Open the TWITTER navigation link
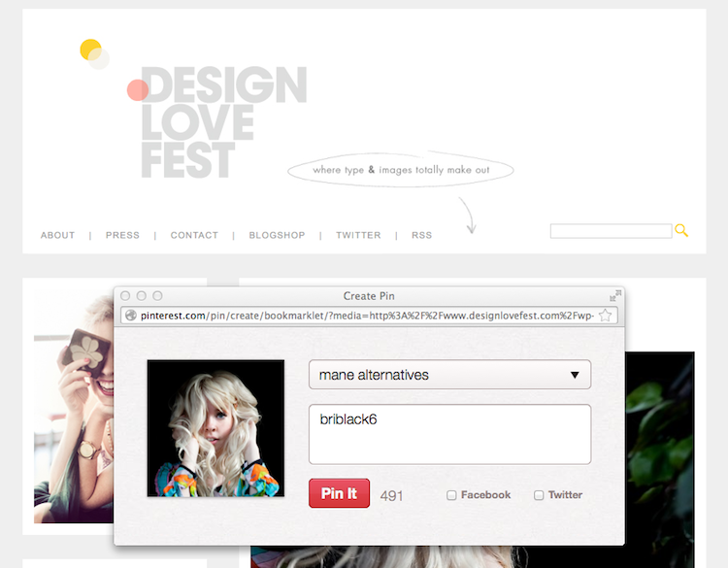Image resolution: width=728 pixels, height=568 pixels. coord(358,235)
